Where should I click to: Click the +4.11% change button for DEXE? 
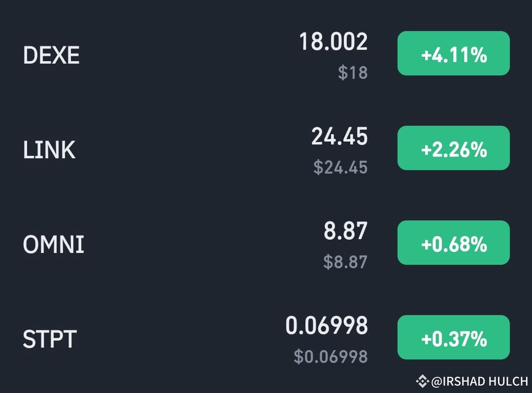453,53
